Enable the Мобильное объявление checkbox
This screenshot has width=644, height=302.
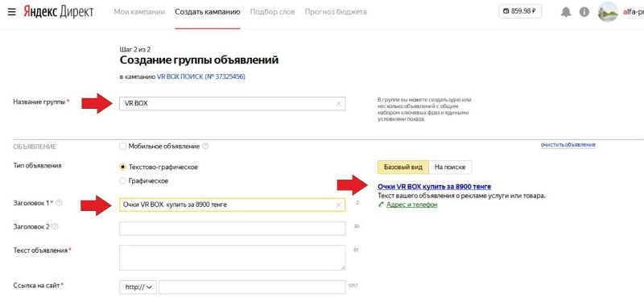122,147
